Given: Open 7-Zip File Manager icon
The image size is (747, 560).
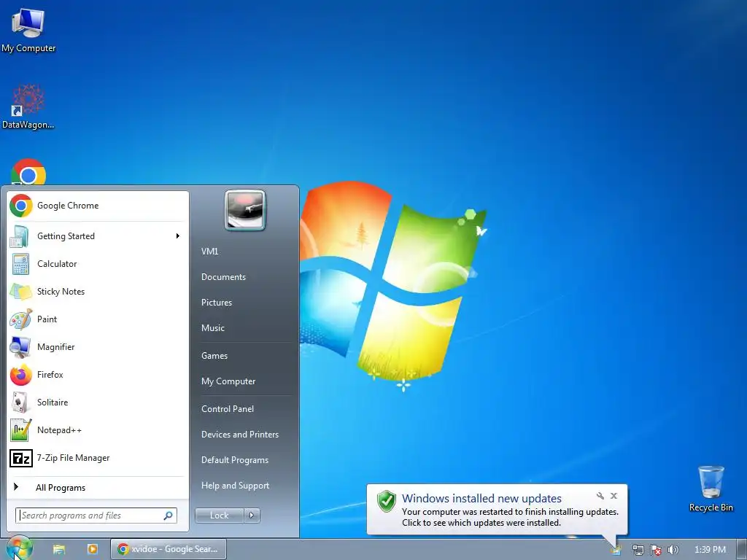Looking at the screenshot, I should pos(21,458).
